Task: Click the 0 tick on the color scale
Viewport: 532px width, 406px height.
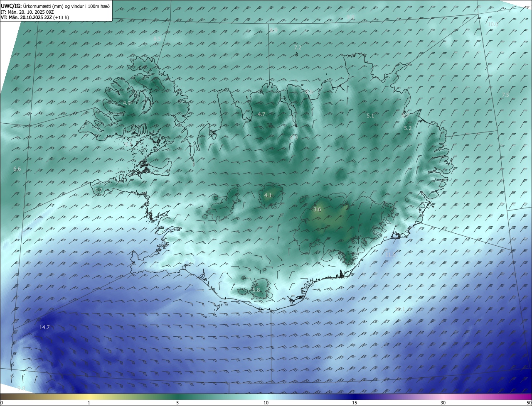Action: tap(2, 403)
